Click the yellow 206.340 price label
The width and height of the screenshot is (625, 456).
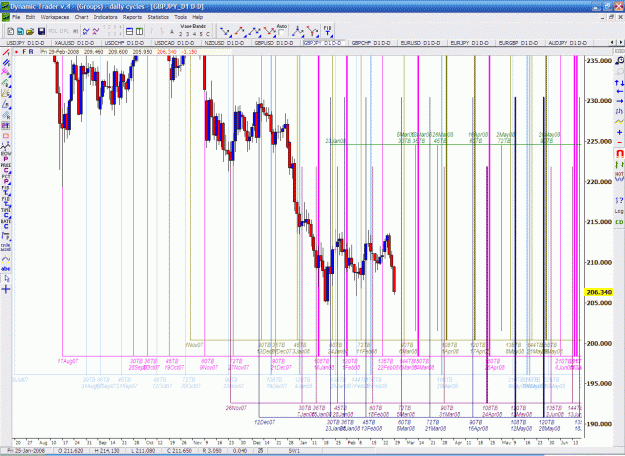pos(599,292)
